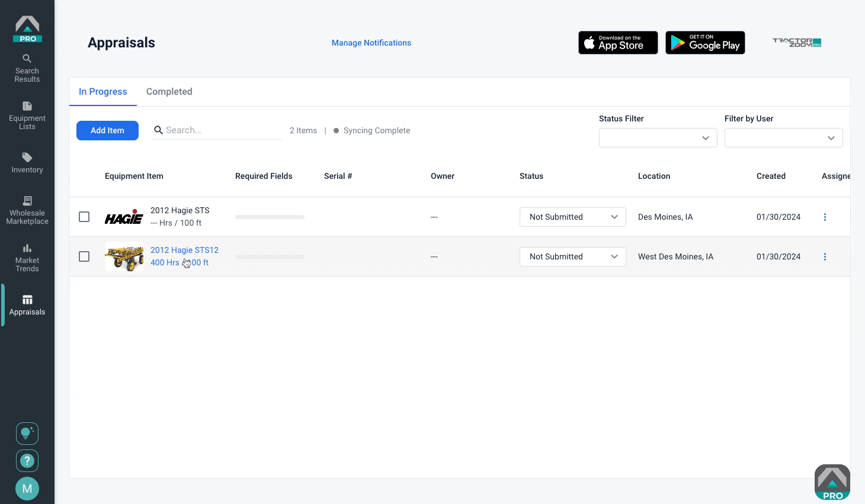Viewport: 865px width, 504px height.
Task: Open more options for 2012 Hagie STS row
Action: (825, 217)
